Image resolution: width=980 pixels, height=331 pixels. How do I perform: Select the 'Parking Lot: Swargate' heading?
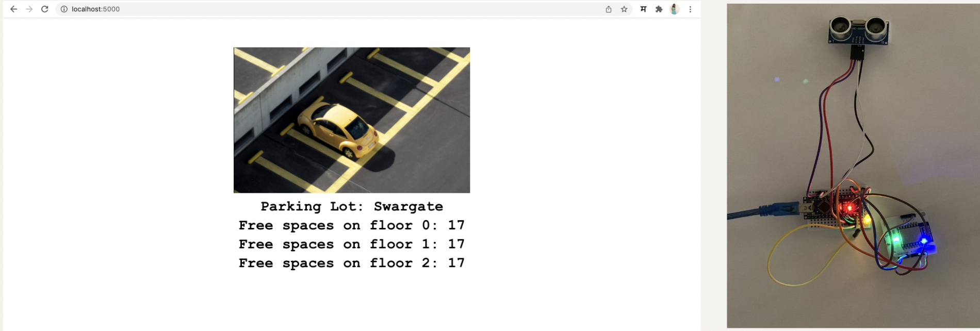point(351,206)
